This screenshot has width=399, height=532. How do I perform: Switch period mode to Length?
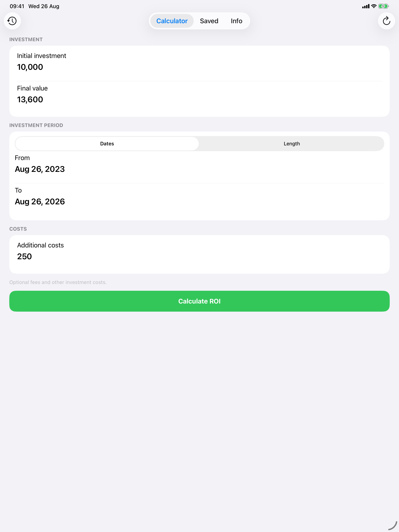(x=292, y=144)
